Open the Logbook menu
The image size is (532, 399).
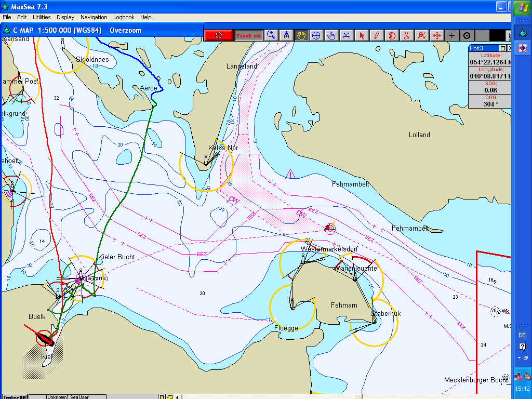coord(124,17)
